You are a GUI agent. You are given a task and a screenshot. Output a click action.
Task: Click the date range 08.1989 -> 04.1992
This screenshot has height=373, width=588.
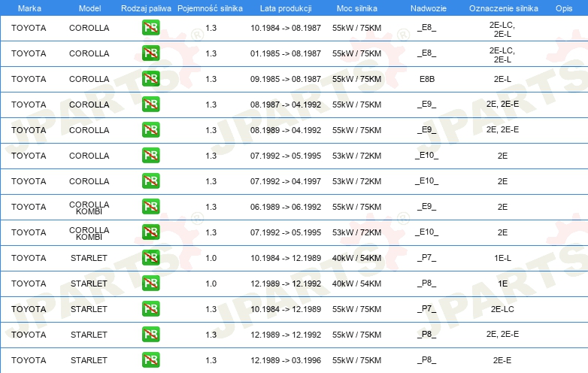coord(286,130)
